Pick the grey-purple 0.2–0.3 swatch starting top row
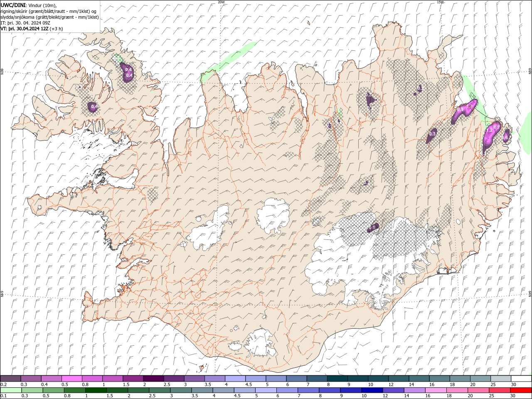Viewport: 532px width, 399px height. 10,379
